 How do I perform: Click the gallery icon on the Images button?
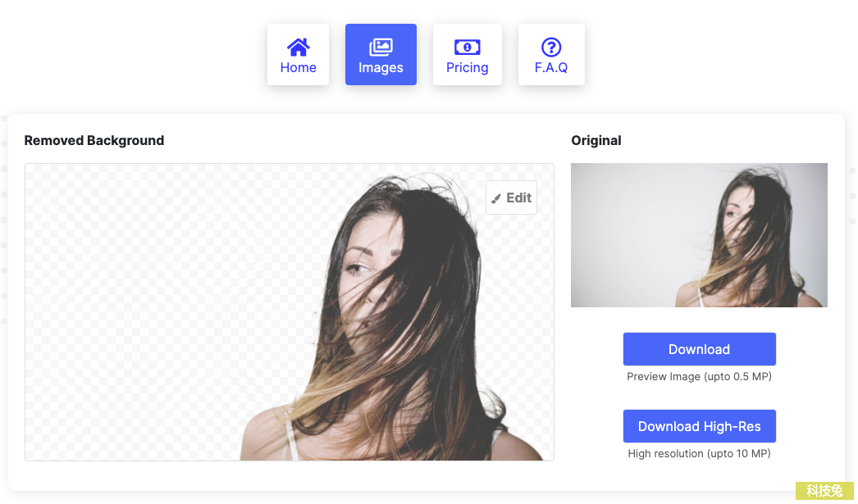pyautogui.click(x=381, y=45)
